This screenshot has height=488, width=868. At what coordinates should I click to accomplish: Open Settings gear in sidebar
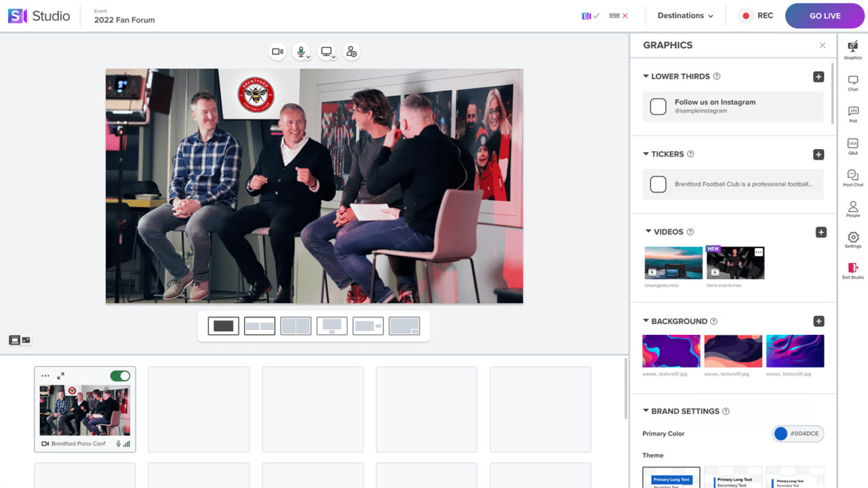pyautogui.click(x=853, y=240)
